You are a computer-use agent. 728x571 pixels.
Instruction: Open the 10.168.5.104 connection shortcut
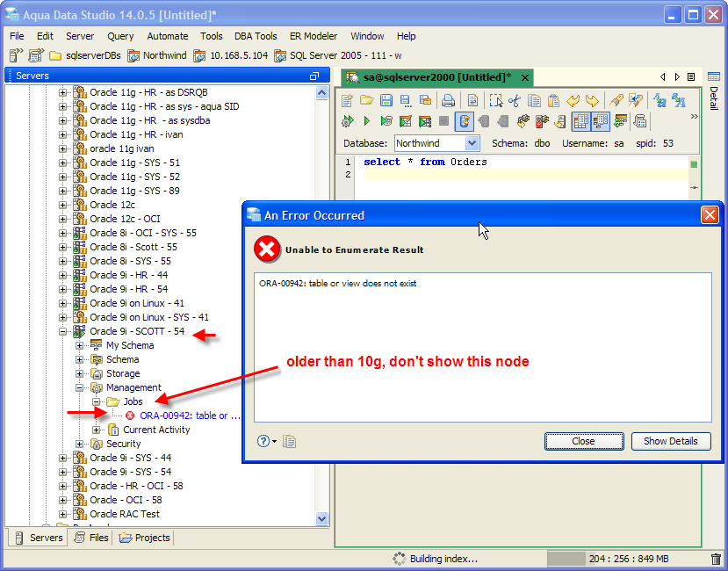pos(231,55)
